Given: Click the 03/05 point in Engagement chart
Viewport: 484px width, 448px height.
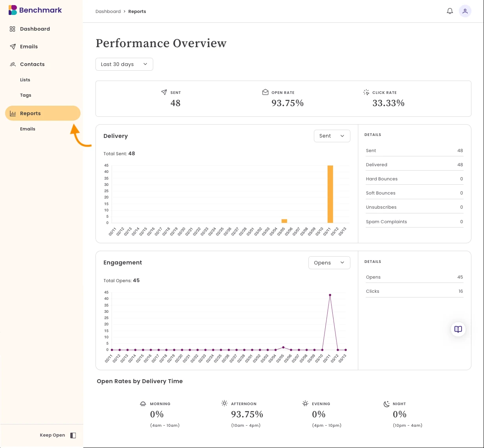Looking at the screenshot, I should pos(283,347).
